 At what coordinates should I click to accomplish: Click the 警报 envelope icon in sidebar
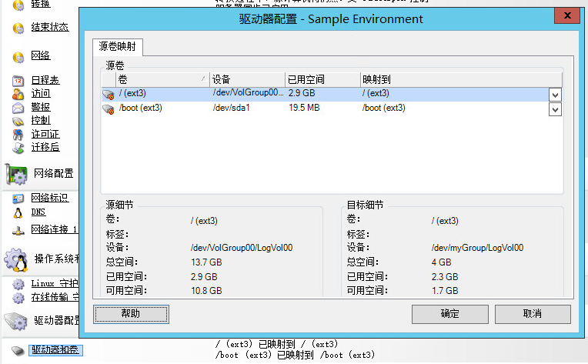(x=18, y=108)
